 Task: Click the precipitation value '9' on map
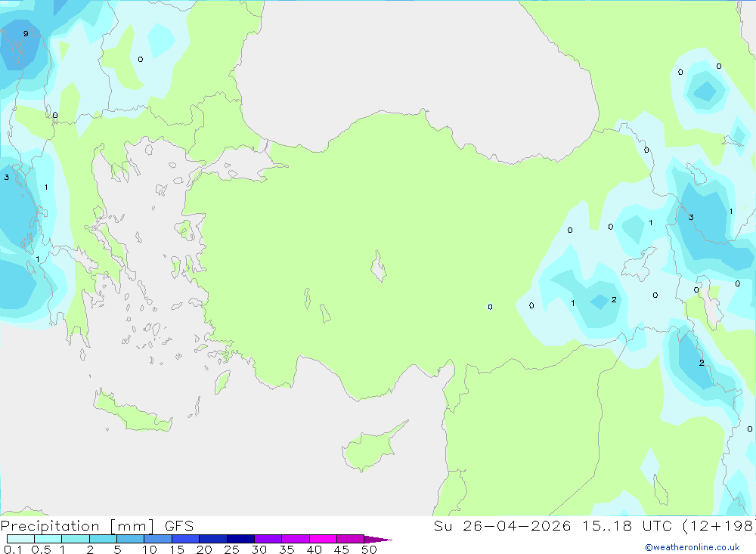pyautogui.click(x=26, y=33)
